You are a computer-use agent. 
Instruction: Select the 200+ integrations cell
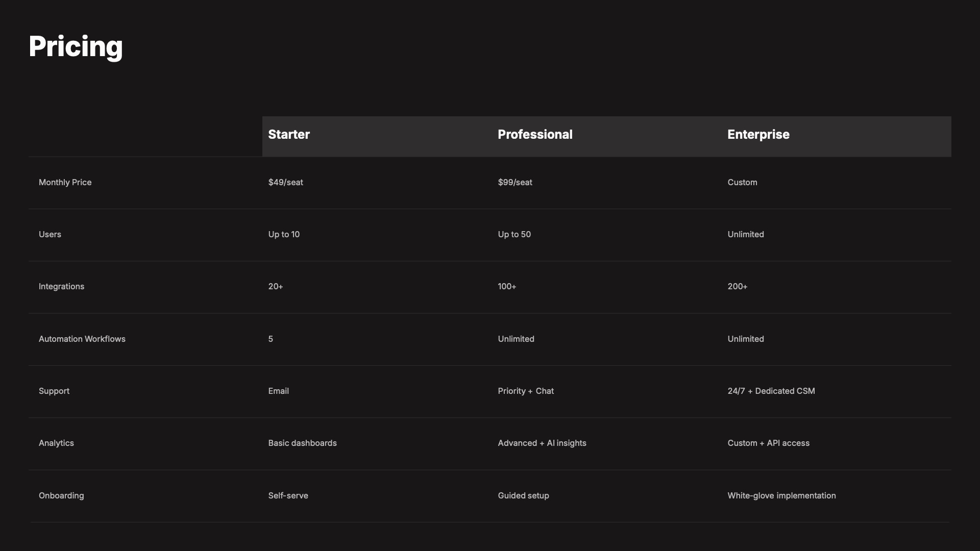click(737, 287)
